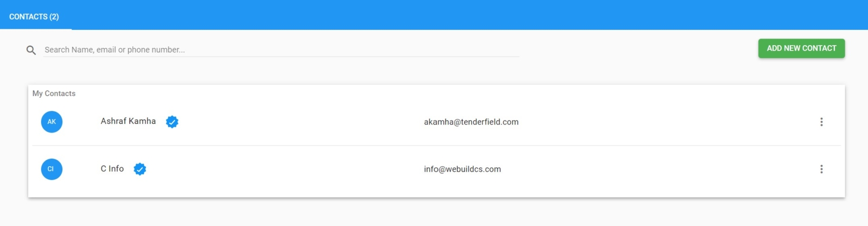
Task: Click email info@webuildcs.com
Action: click(462, 169)
